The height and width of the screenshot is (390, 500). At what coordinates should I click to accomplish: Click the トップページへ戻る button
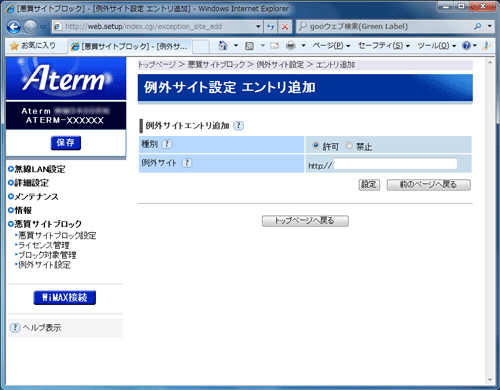click(x=305, y=221)
